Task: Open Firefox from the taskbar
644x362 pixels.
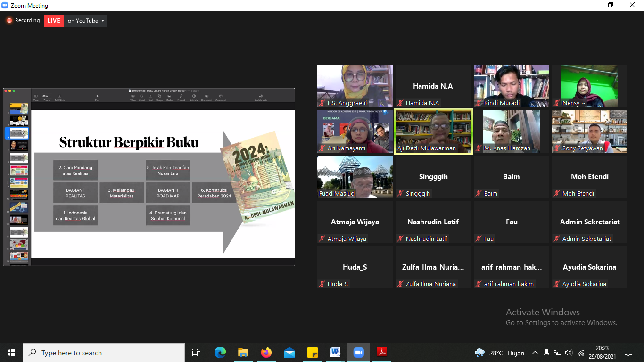Action: (x=266, y=353)
